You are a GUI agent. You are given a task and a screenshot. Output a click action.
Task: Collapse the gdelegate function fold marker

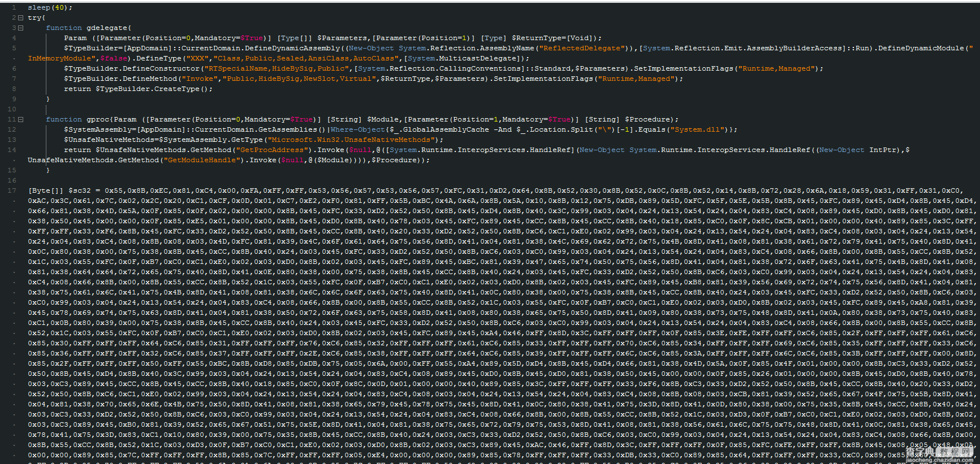pos(20,28)
